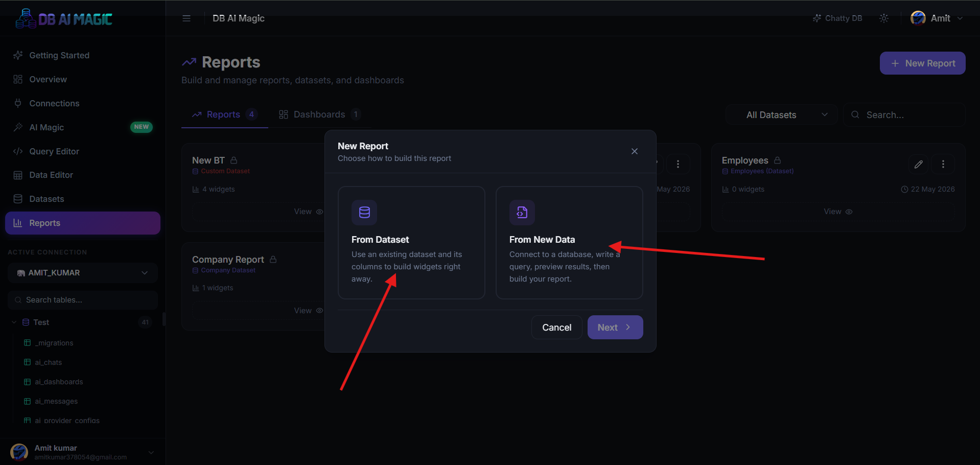Open the All Datasets filter dropdown

point(781,115)
